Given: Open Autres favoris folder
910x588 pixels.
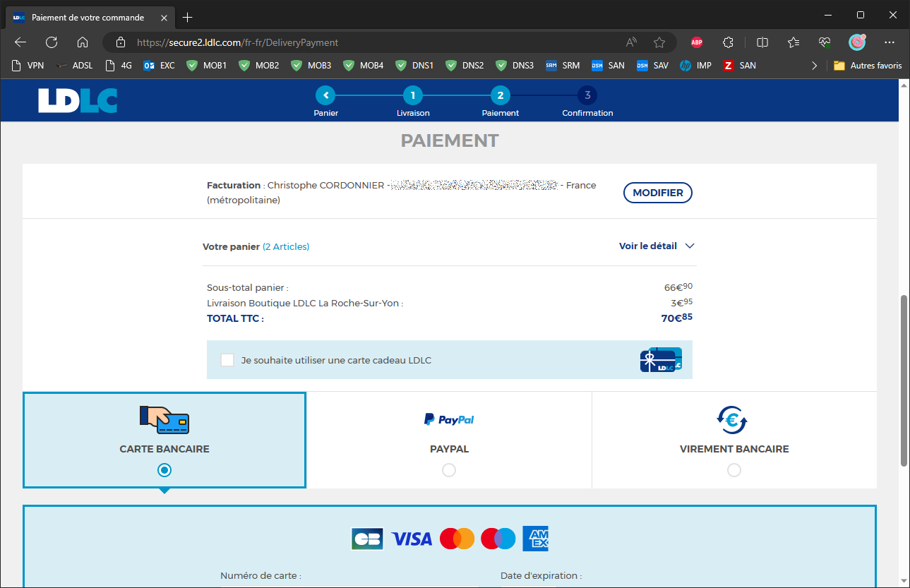Looking at the screenshot, I should coord(868,66).
